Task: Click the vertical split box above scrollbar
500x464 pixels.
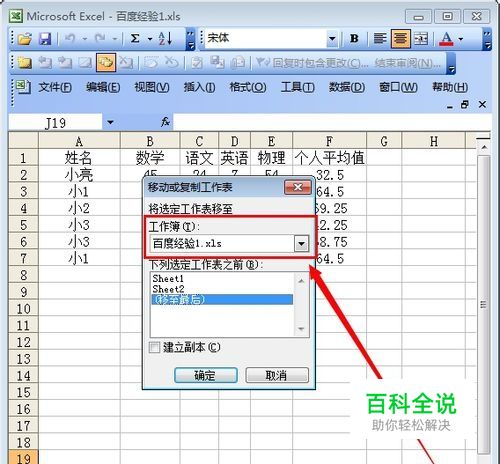Action: [x=483, y=138]
